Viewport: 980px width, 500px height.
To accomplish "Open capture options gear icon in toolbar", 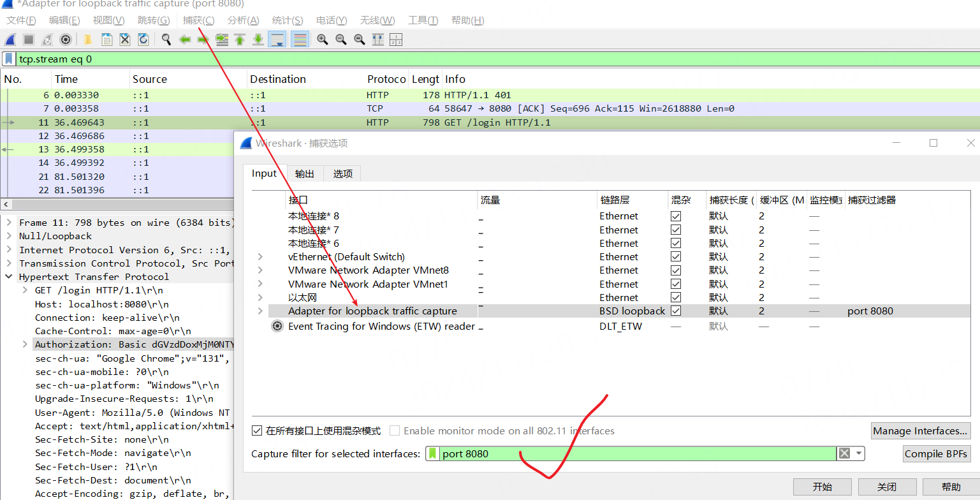I will [66, 40].
